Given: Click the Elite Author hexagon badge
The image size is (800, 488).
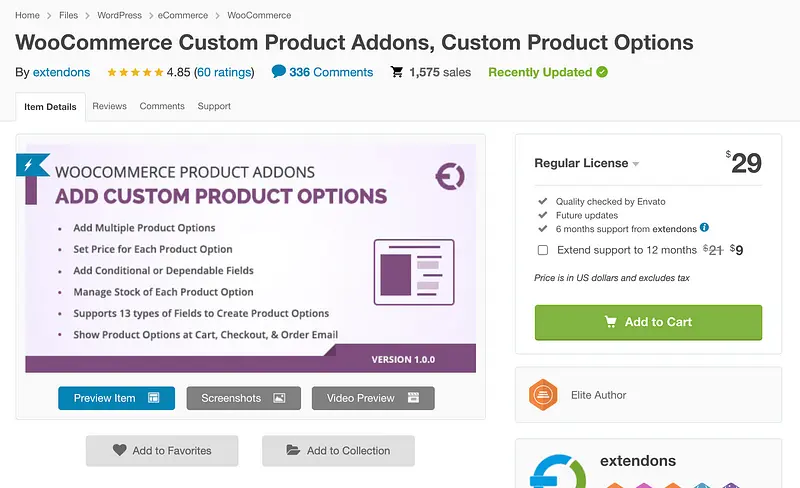Looking at the screenshot, I should [x=543, y=395].
